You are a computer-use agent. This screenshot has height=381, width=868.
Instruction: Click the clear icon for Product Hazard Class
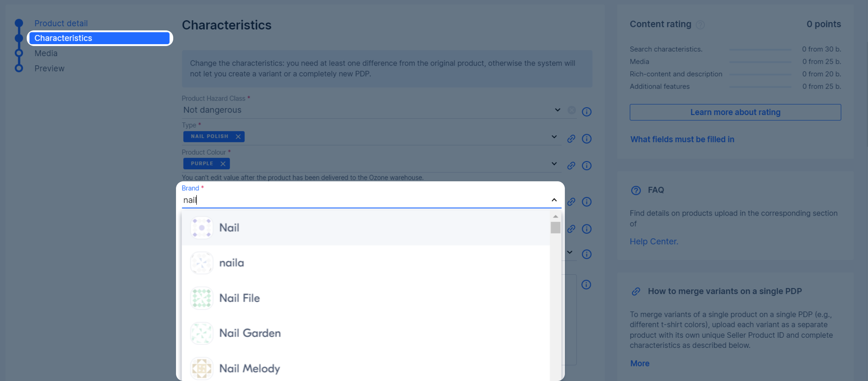(572, 110)
